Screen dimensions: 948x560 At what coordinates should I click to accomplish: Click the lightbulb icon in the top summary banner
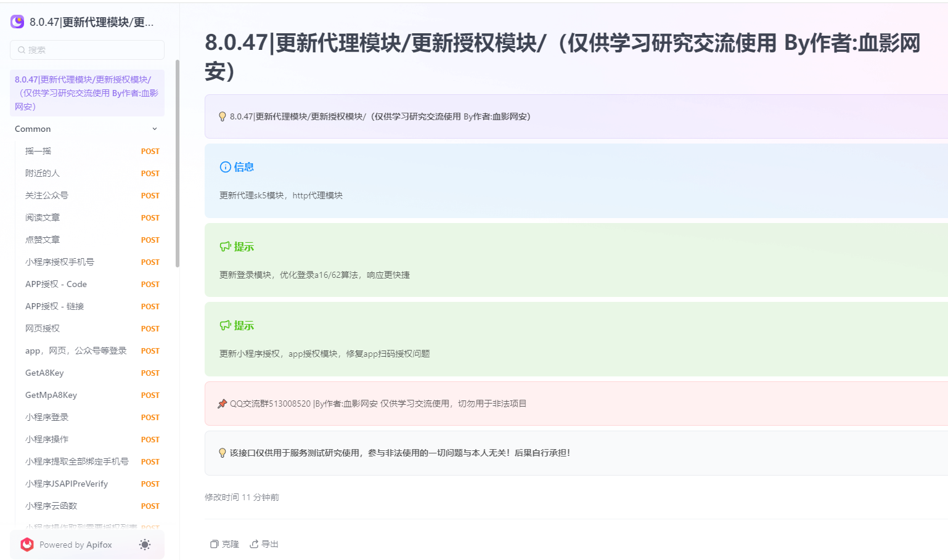222,116
